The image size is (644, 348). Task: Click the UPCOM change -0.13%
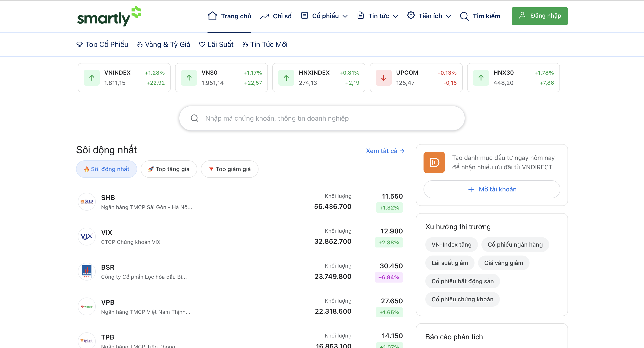click(447, 73)
